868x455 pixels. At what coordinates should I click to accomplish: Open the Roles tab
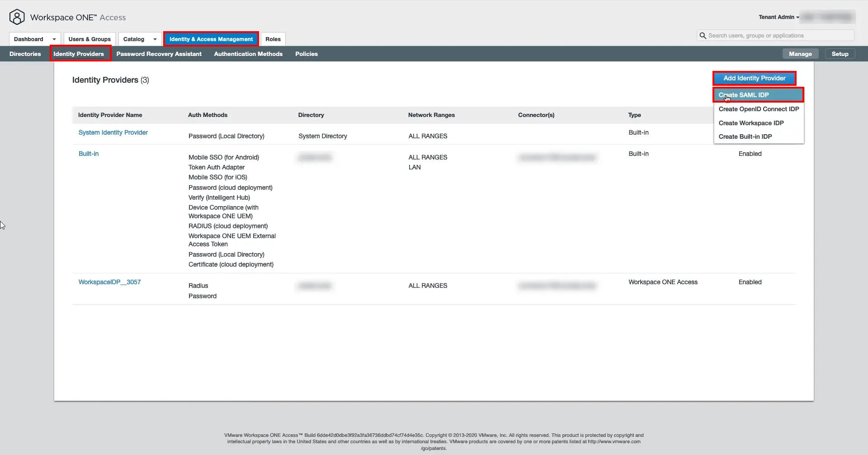pyautogui.click(x=273, y=39)
